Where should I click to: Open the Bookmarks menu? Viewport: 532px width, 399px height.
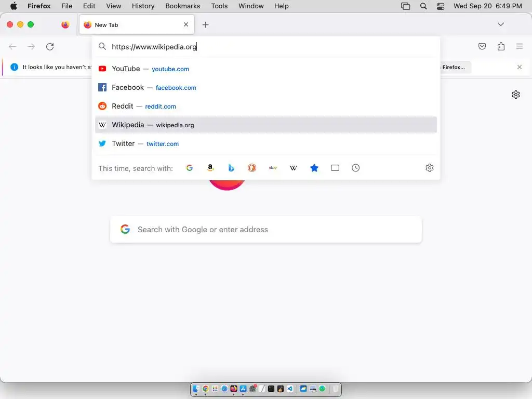tap(183, 6)
